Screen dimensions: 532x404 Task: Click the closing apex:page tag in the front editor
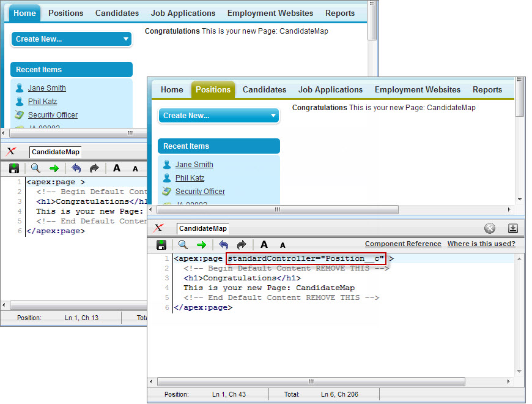(203, 307)
